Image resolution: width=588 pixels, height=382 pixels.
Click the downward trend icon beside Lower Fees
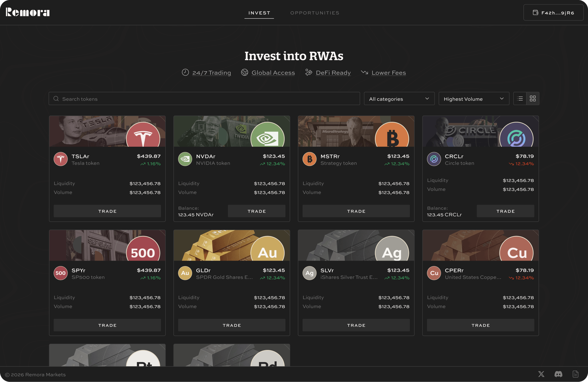coord(364,73)
